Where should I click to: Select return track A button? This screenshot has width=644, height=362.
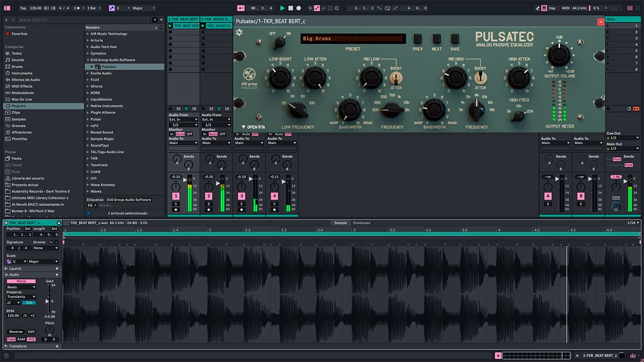pyautogui.click(x=548, y=197)
